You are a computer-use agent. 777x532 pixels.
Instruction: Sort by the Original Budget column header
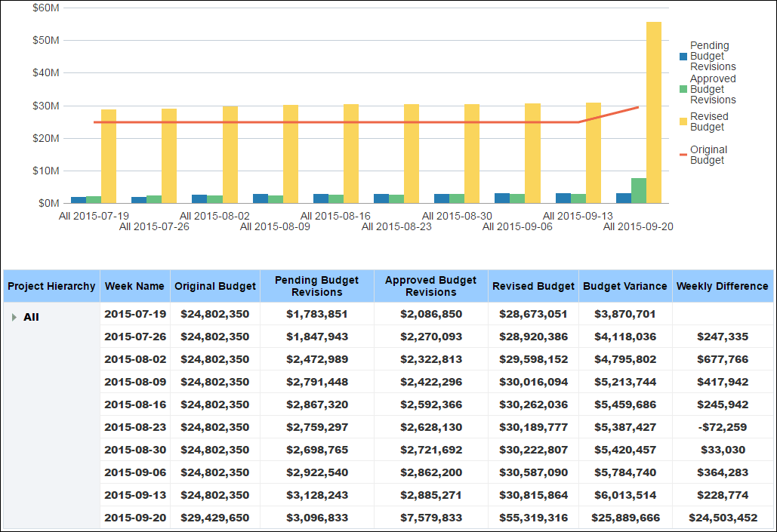pyautogui.click(x=214, y=286)
